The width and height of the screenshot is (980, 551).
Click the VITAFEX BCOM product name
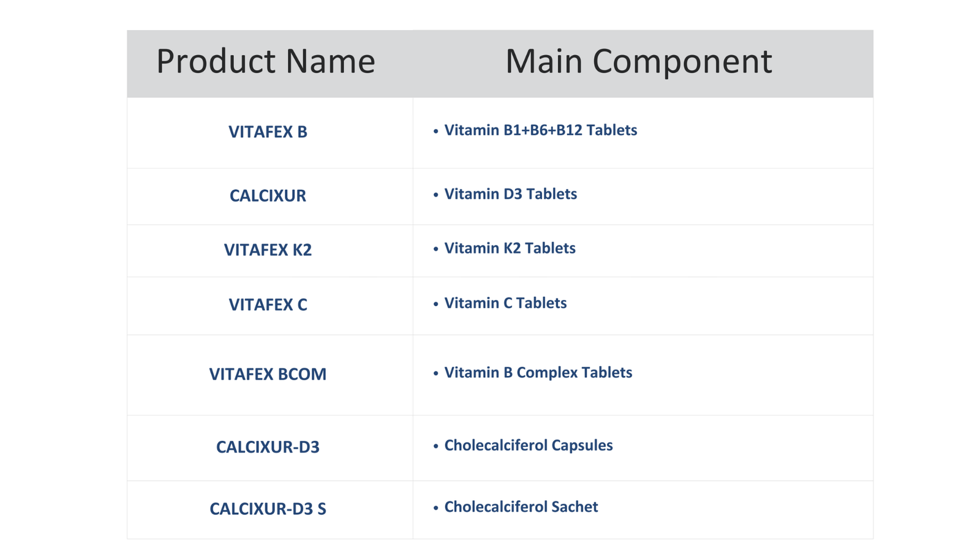268,374
